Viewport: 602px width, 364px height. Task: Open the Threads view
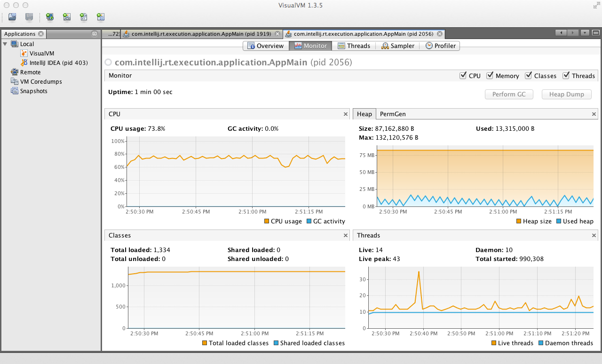click(x=354, y=46)
